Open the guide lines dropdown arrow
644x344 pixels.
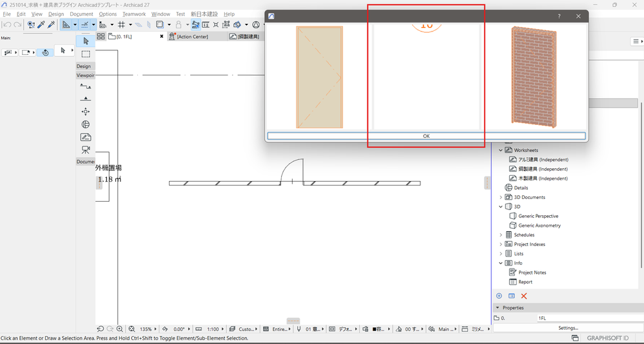pyautogui.click(x=75, y=24)
